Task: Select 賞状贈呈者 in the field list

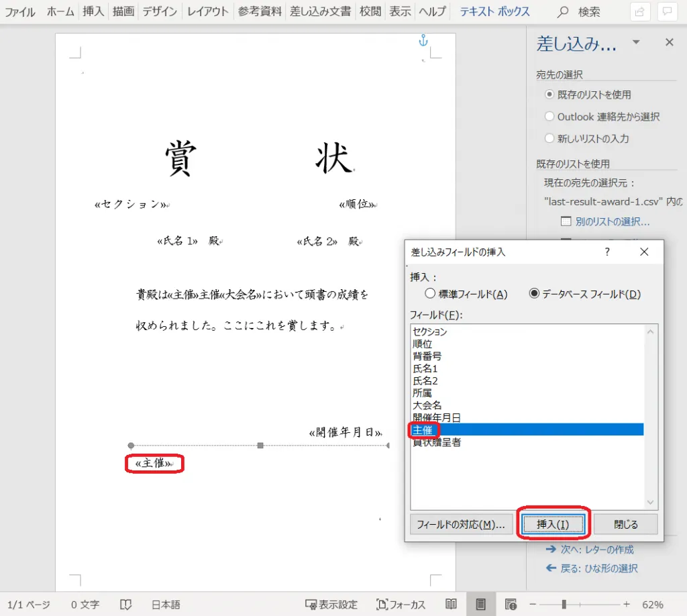Action: 437,442
